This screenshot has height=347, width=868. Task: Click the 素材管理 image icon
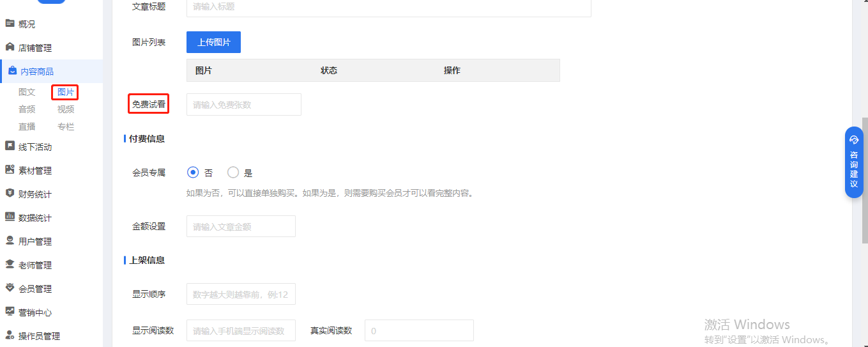click(x=10, y=170)
